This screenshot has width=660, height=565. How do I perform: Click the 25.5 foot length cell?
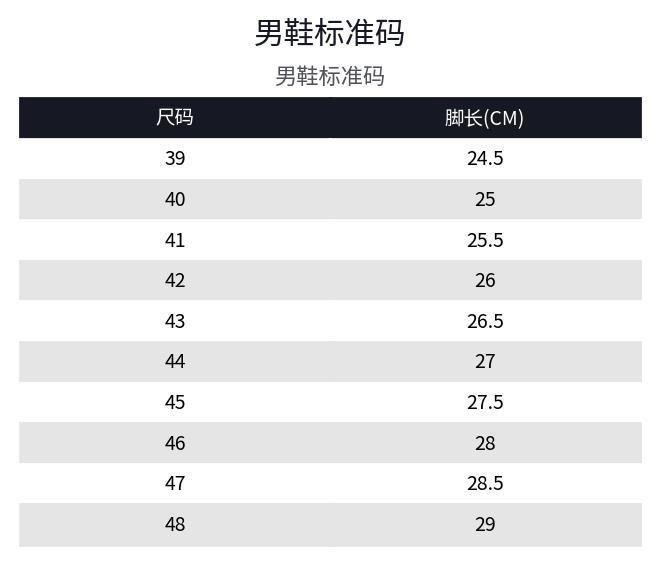(484, 240)
